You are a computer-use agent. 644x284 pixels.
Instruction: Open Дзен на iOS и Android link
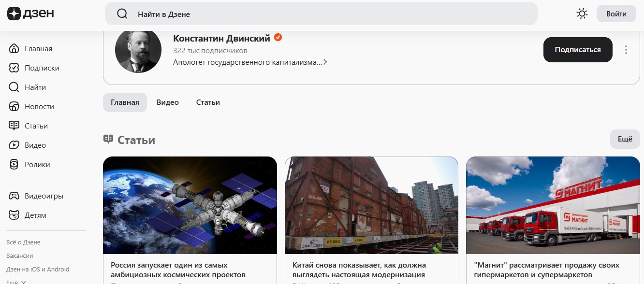point(38,270)
